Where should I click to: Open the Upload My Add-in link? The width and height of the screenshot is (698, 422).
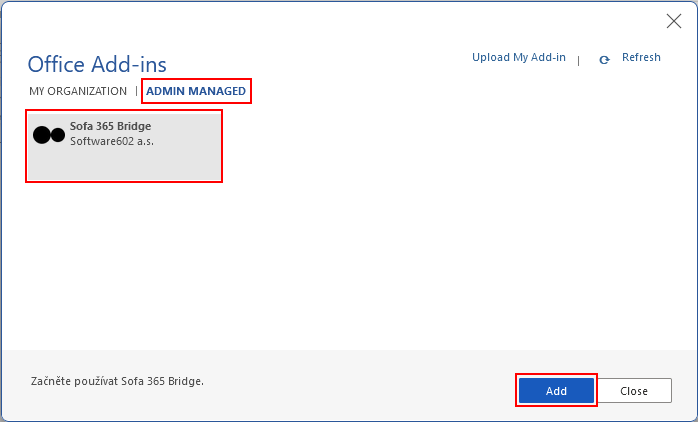click(x=518, y=58)
